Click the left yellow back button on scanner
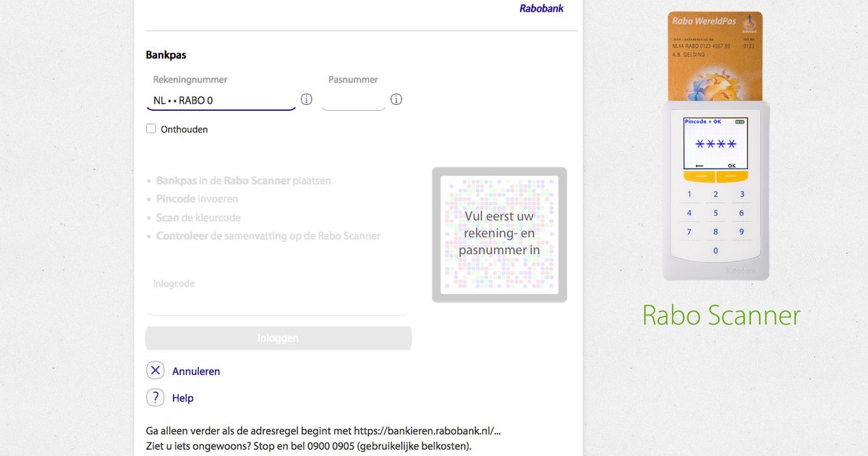Screen dimensions: 868x456 click(x=699, y=177)
